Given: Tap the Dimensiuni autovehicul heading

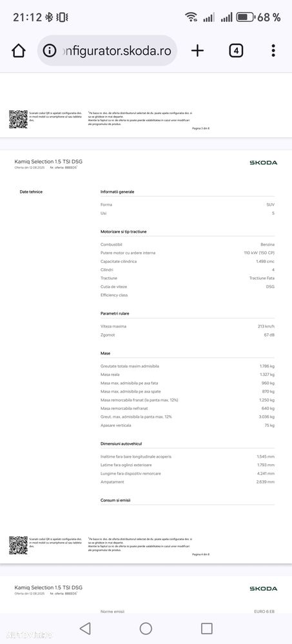Looking at the screenshot, I should click(121, 444).
